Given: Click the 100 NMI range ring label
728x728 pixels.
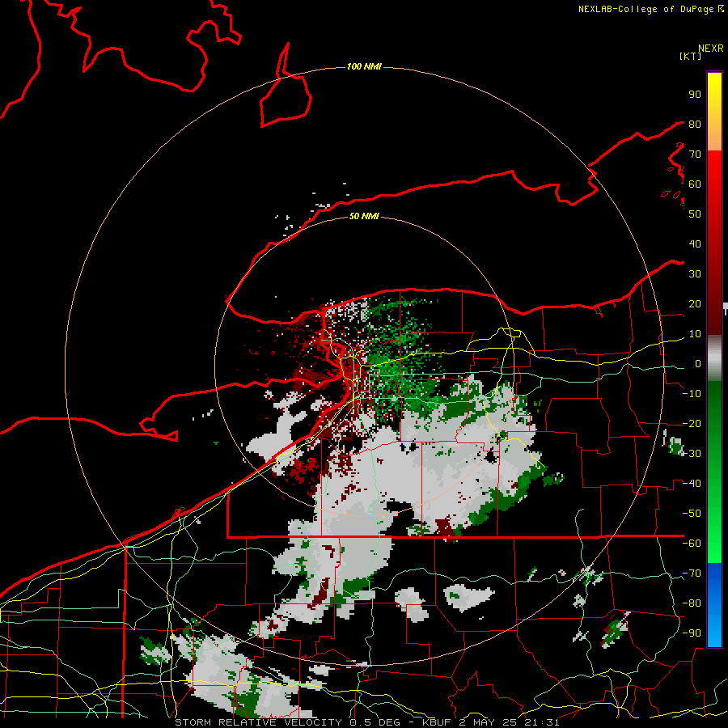Looking at the screenshot, I should [x=364, y=67].
